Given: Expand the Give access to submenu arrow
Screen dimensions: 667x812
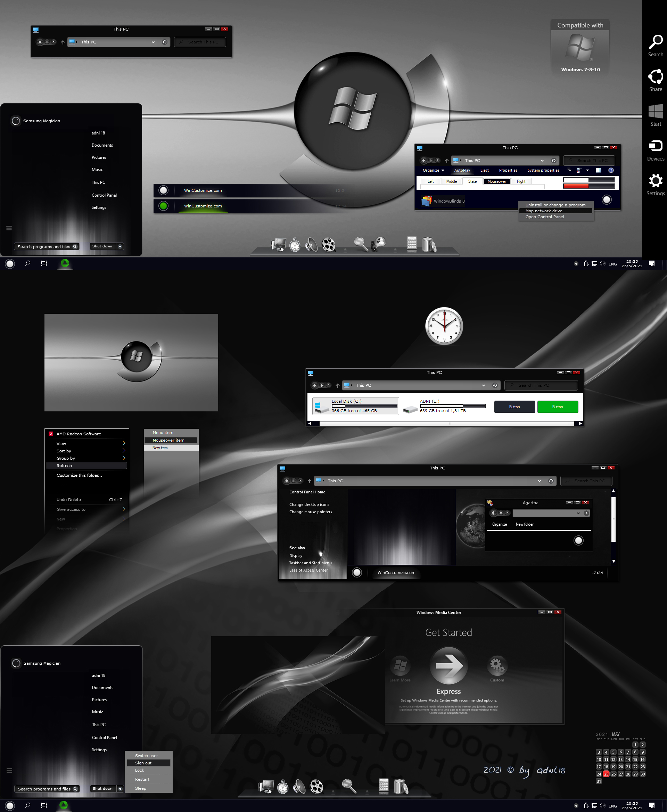Looking at the screenshot, I should 124,509.
